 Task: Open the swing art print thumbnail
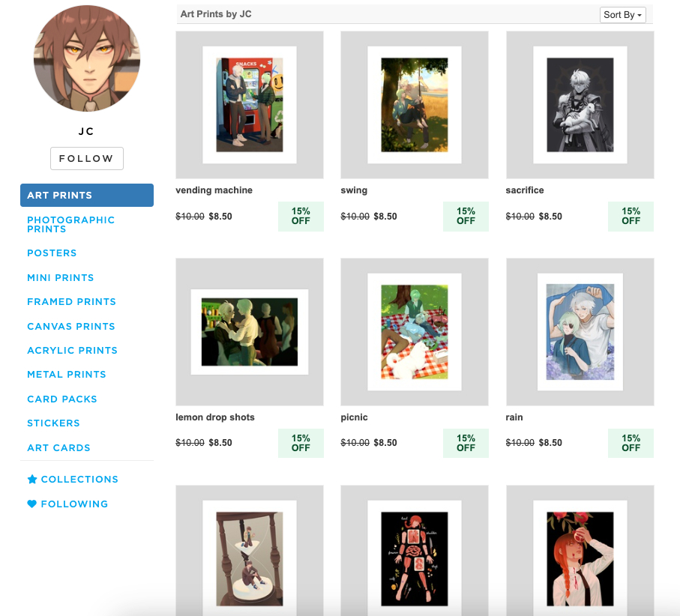415,105
